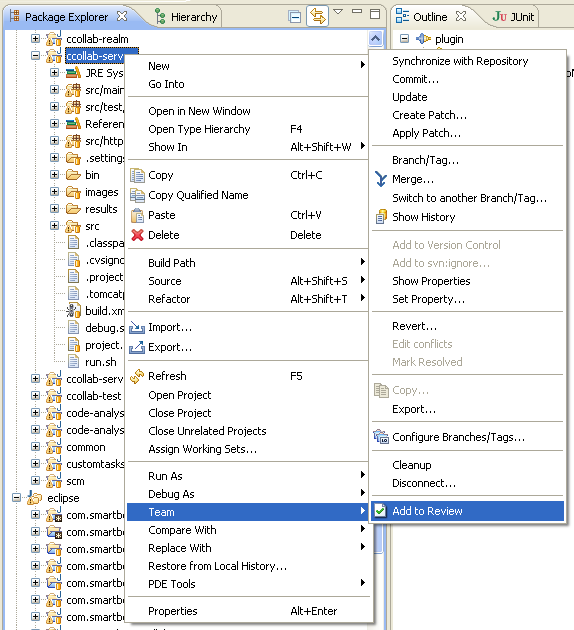
Task: Click the Configure Branches/Tags icon
Action: point(381,437)
